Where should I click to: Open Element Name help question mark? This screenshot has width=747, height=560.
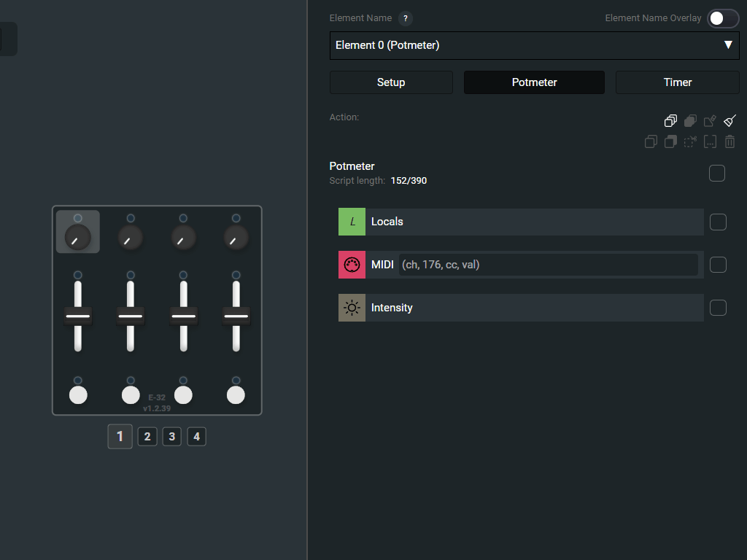point(406,18)
